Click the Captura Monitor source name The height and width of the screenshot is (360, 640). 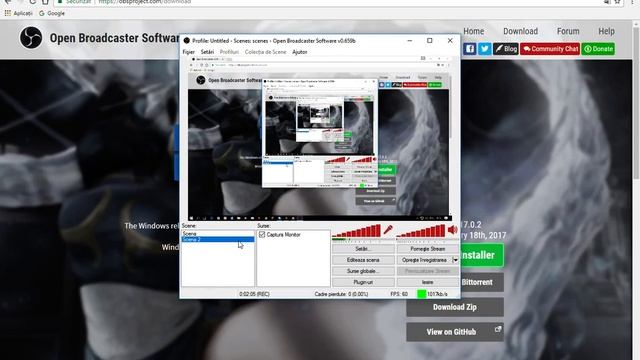[283, 235]
